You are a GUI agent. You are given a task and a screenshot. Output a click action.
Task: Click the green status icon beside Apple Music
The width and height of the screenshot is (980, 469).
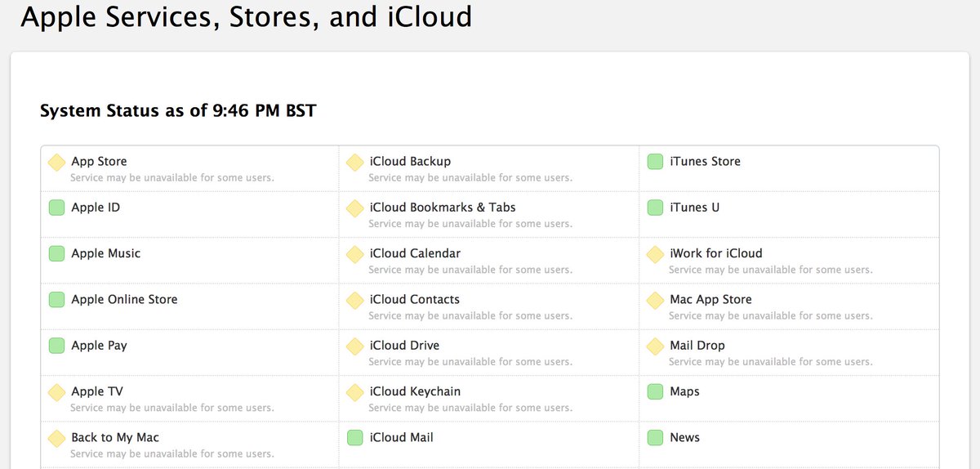click(x=56, y=253)
